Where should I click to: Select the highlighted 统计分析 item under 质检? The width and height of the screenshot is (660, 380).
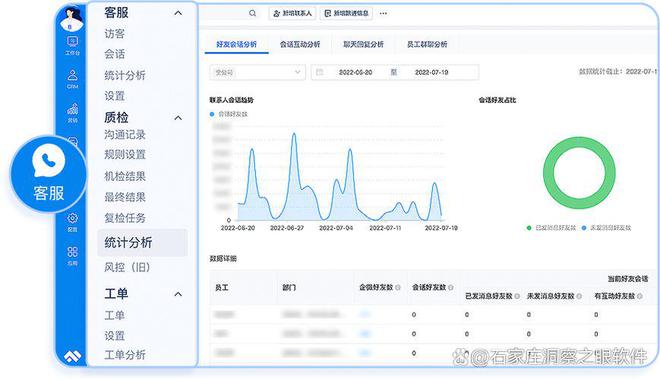(x=142, y=243)
